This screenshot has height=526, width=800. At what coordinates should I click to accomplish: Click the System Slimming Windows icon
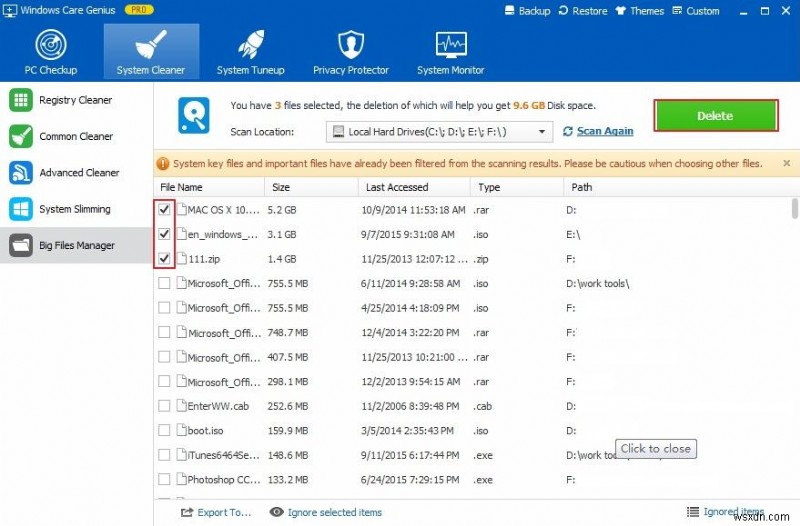(x=21, y=209)
